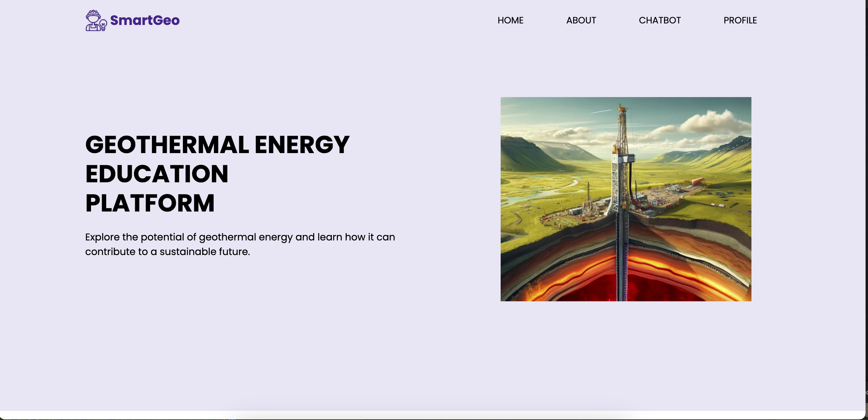Viewport: 868px width, 420px height.
Task: Go to the HOME nav link
Action: [x=510, y=20]
